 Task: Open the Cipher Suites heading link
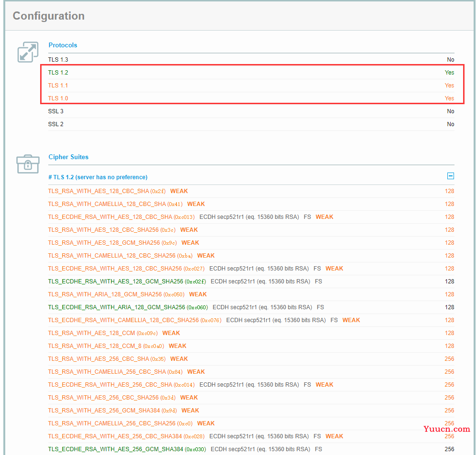tap(69, 157)
